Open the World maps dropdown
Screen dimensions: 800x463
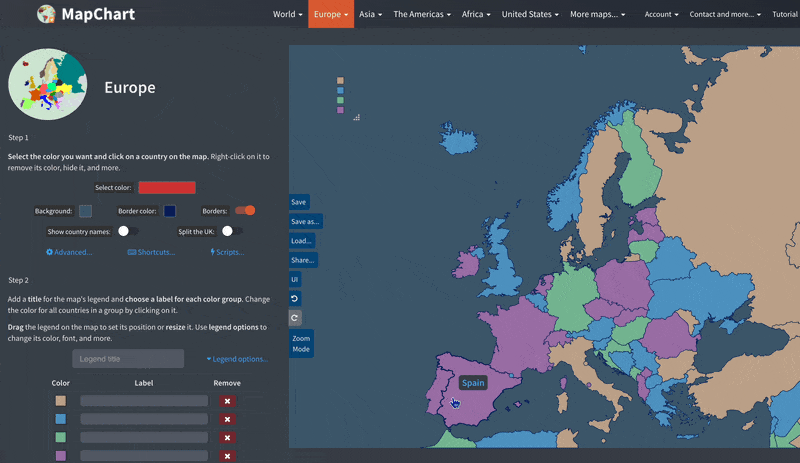[x=287, y=14]
